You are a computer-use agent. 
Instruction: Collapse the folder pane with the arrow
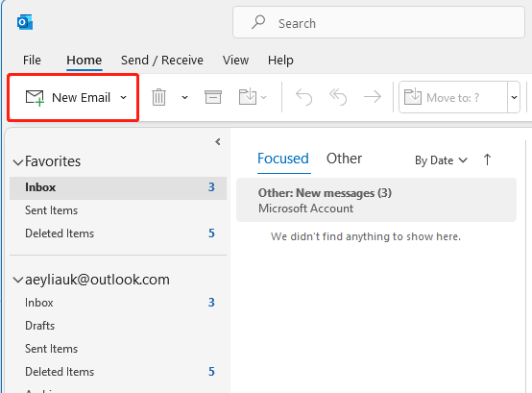(x=218, y=142)
